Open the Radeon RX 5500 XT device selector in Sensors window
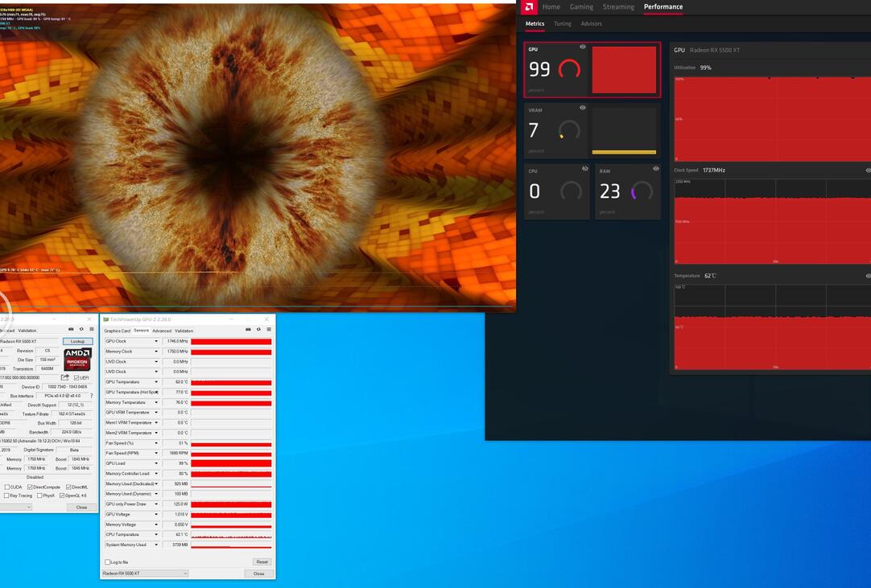Image resolution: width=871 pixels, height=588 pixels. (145, 573)
